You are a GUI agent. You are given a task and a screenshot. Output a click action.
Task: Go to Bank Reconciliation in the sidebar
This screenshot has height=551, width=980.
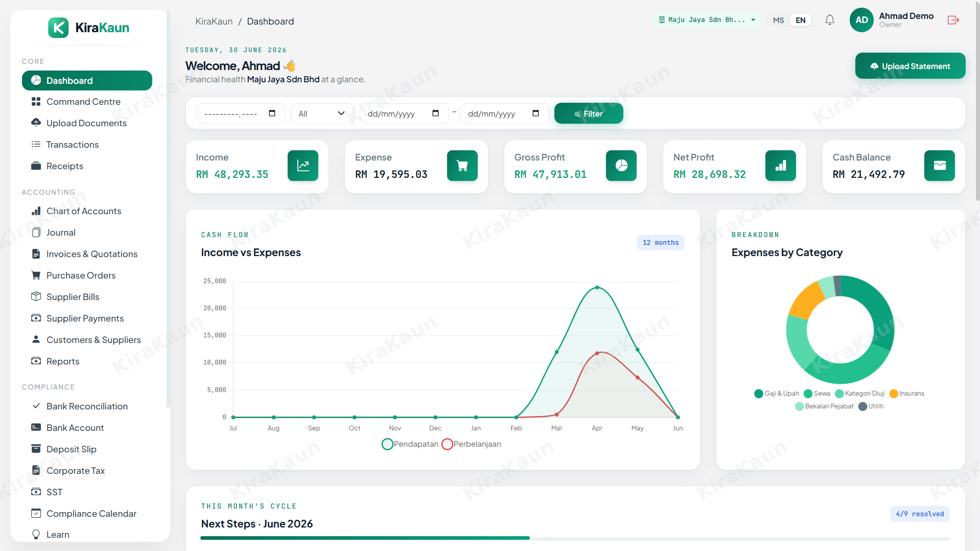point(87,406)
